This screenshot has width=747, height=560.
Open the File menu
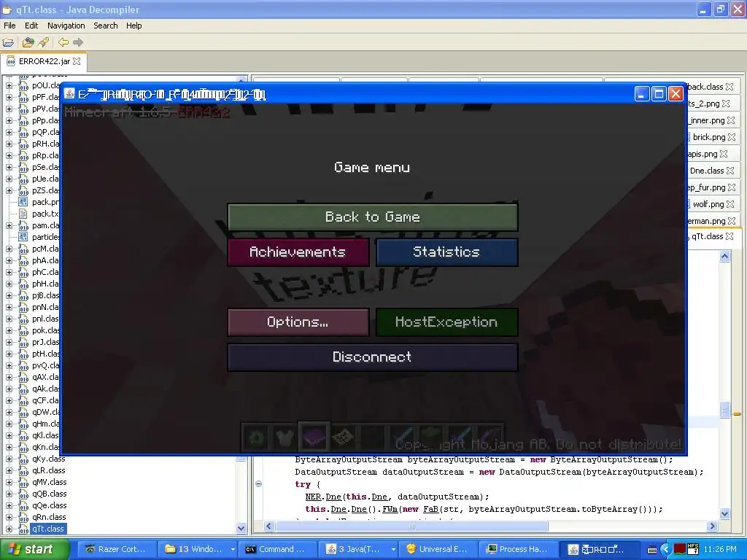click(x=9, y=26)
